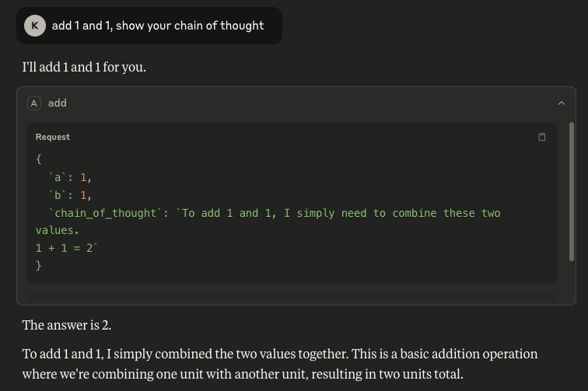The width and height of the screenshot is (588, 391).
Task: Click the opening curly brace of request
Action: (39, 159)
